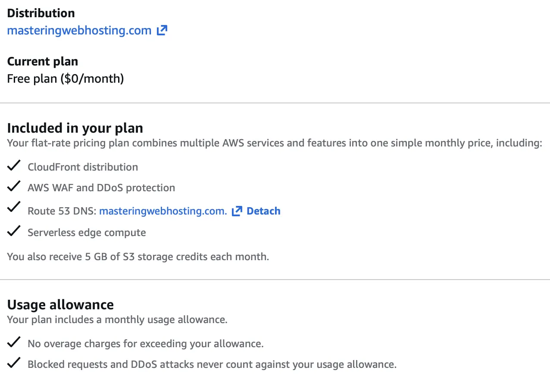Open the Route 53 masteringwebhosting.com link
This screenshot has height=392, width=550.
click(163, 211)
